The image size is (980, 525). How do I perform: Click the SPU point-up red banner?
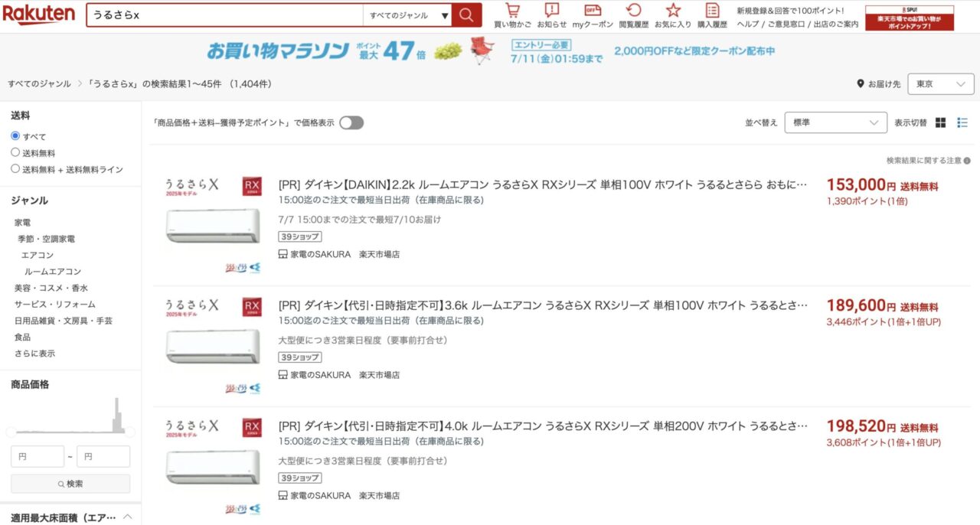pos(910,18)
